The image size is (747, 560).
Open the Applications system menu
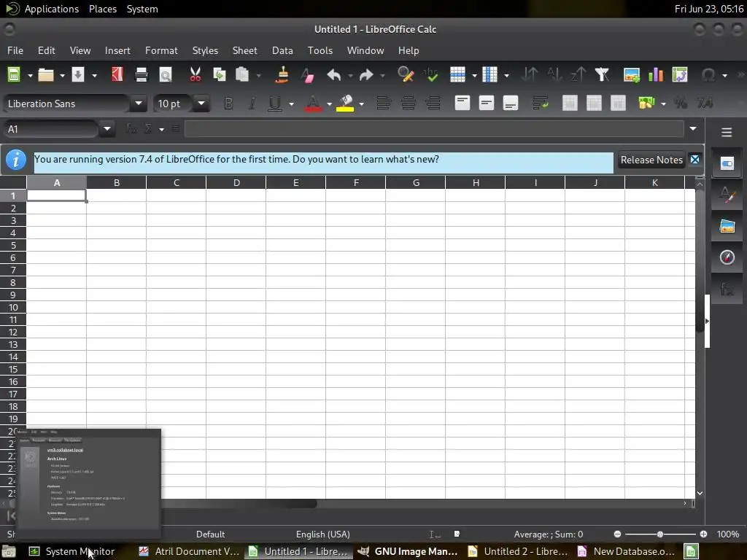[52, 9]
